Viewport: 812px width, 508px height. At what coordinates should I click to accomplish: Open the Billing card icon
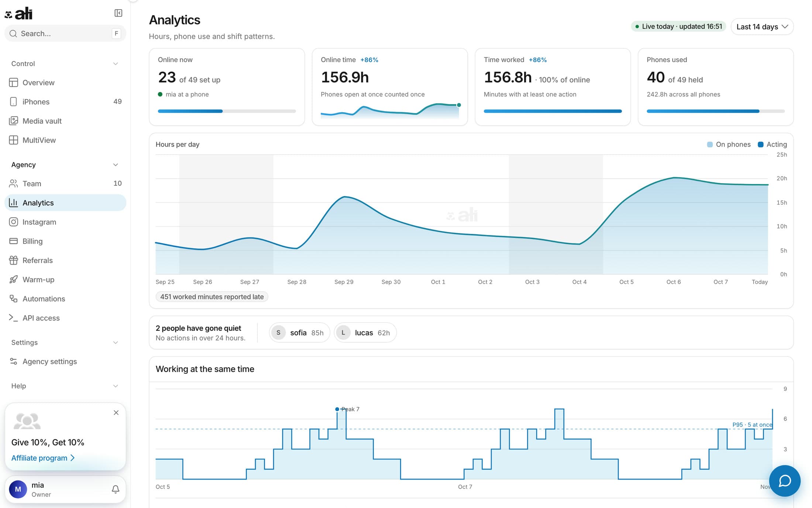tap(14, 241)
